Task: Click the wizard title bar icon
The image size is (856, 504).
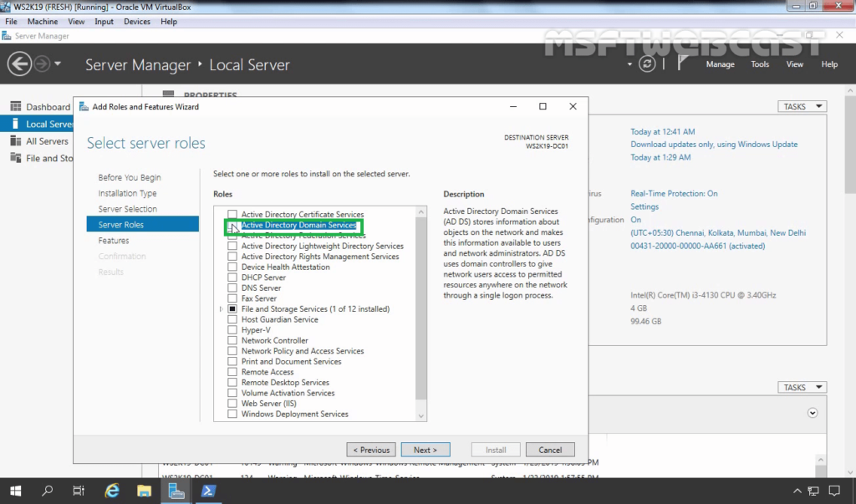Action: (84, 106)
